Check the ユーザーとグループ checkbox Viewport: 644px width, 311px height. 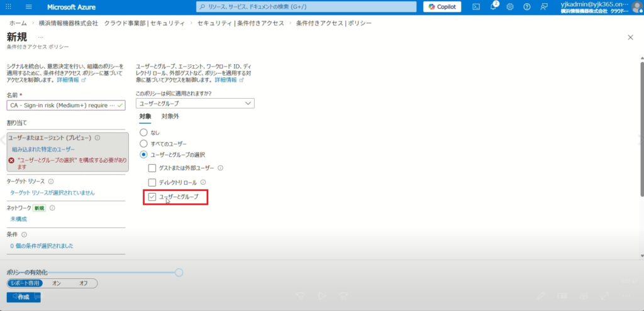(x=152, y=197)
